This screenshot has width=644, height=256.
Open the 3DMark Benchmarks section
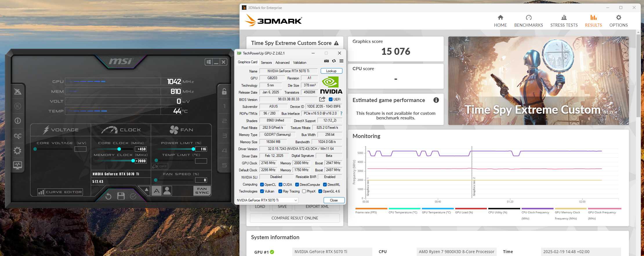[x=529, y=21]
